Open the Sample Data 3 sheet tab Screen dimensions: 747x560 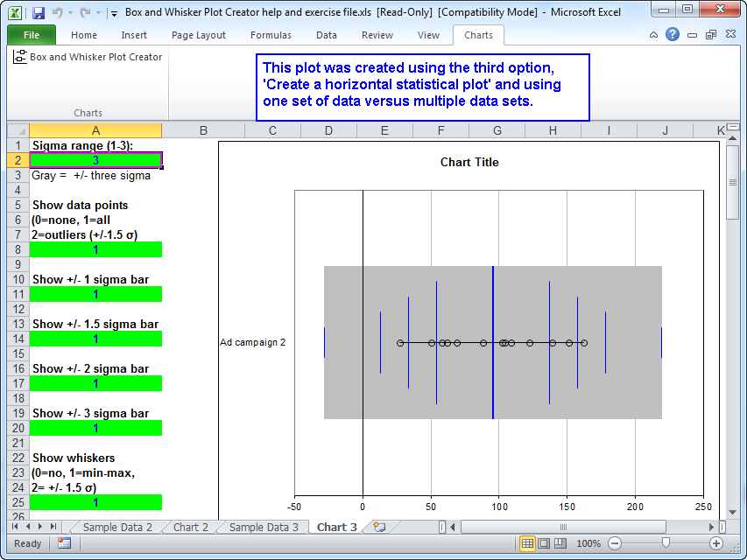(x=264, y=527)
